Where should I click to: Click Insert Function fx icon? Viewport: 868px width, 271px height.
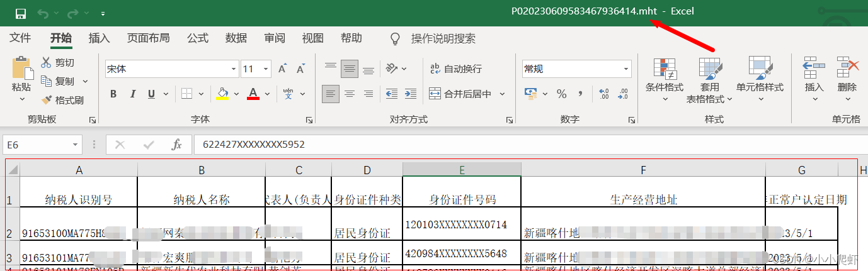point(177,145)
